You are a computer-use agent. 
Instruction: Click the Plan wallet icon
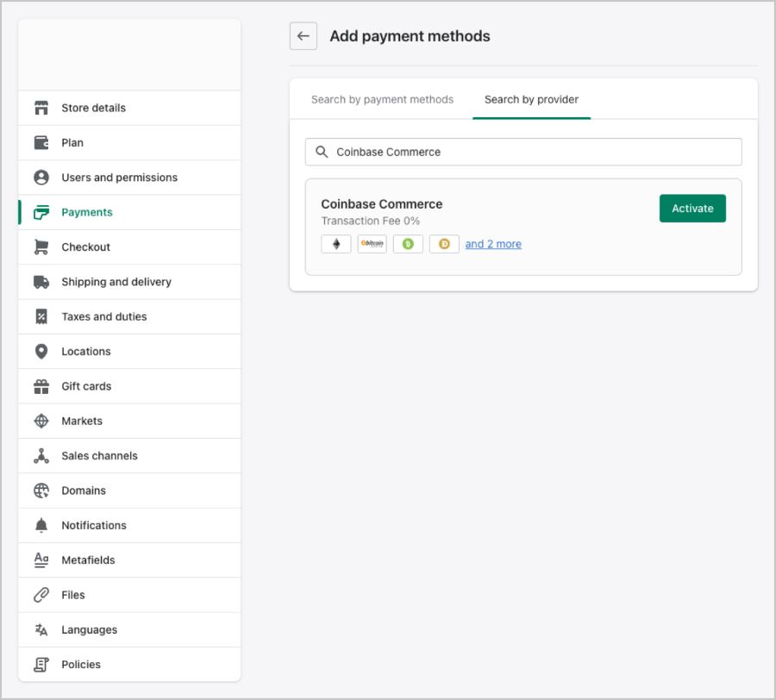point(41,142)
